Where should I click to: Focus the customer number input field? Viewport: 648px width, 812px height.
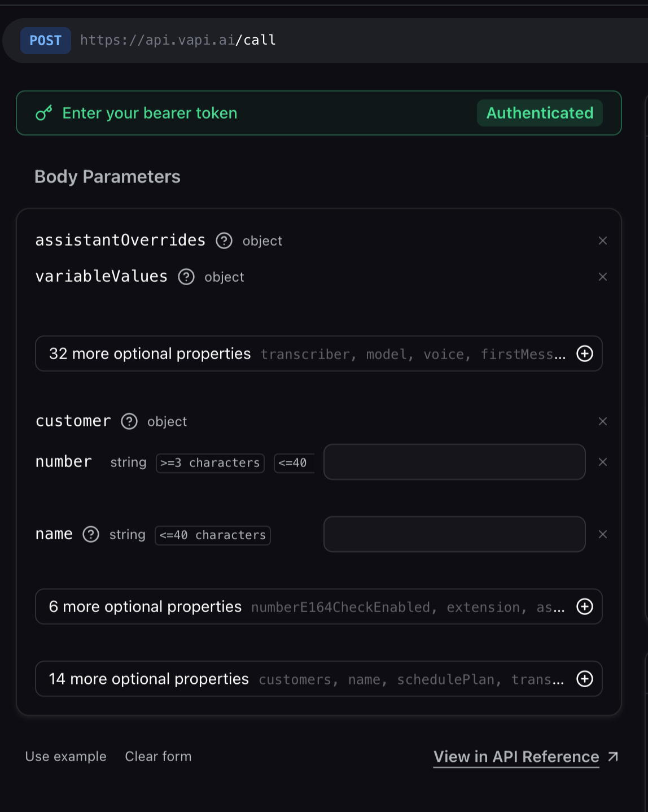click(454, 462)
